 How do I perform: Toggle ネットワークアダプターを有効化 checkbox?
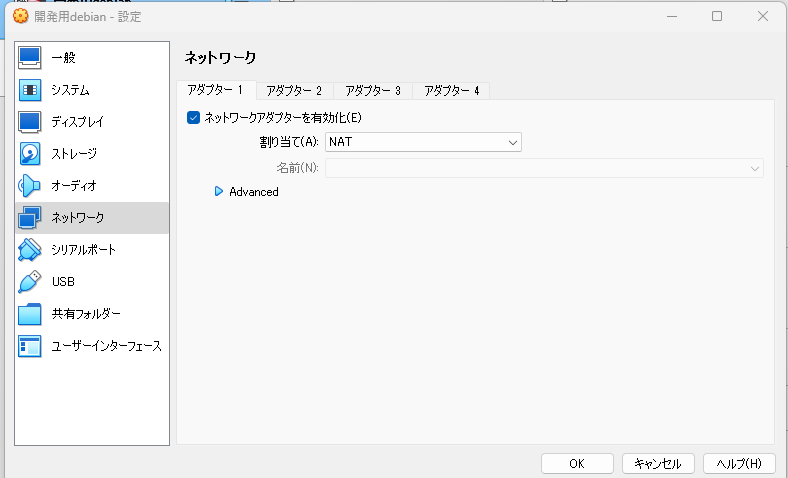(193, 118)
